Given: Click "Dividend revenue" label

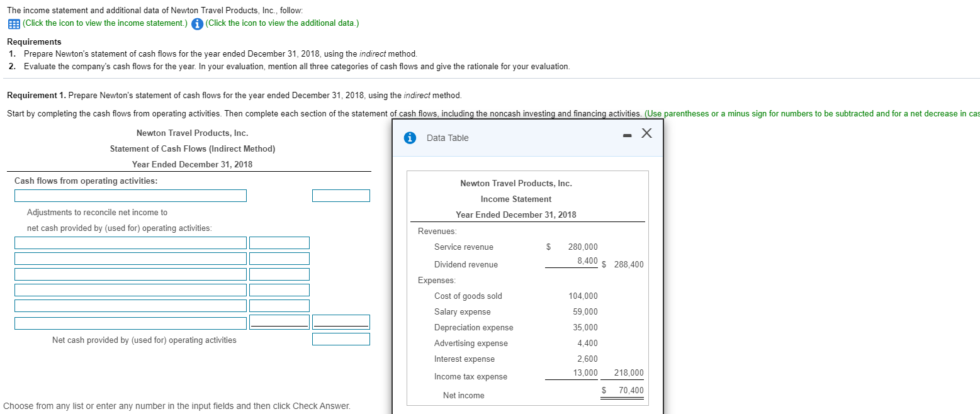Looking at the screenshot, I should point(466,265).
